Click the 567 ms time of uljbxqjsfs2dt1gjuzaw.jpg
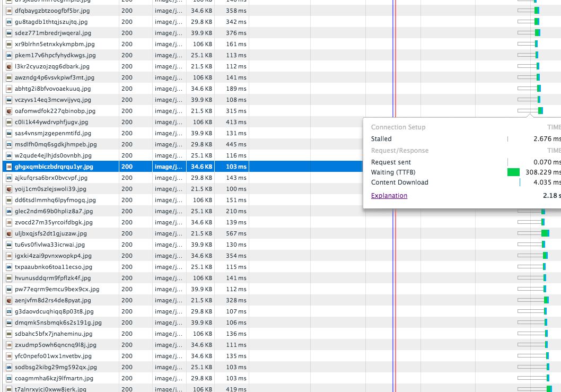The width and height of the screenshot is (561, 392). pos(236,233)
